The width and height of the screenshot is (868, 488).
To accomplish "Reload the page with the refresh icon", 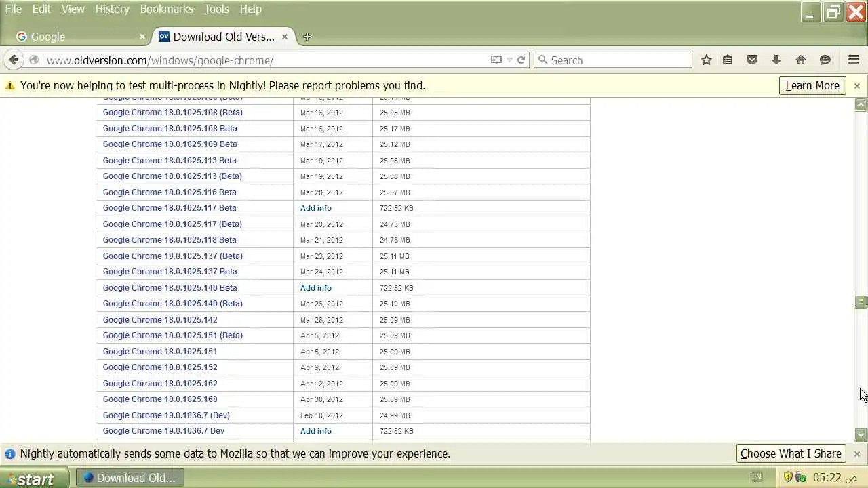I will tap(521, 60).
